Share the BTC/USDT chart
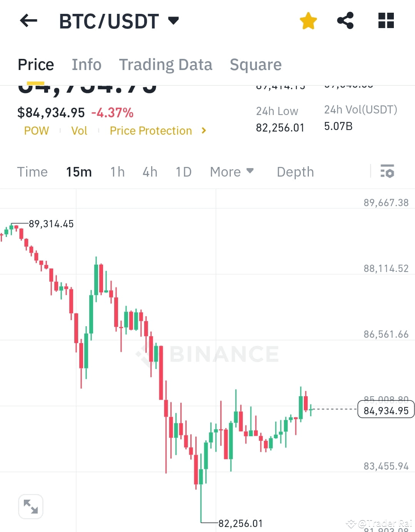 click(345, 21)
